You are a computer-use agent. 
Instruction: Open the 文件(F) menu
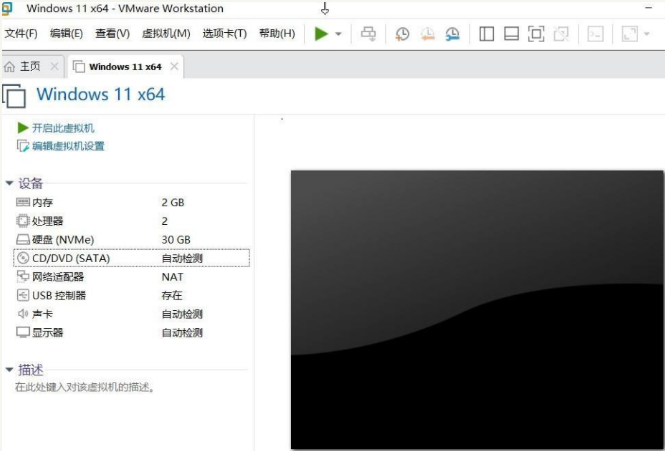coord(21,34)
